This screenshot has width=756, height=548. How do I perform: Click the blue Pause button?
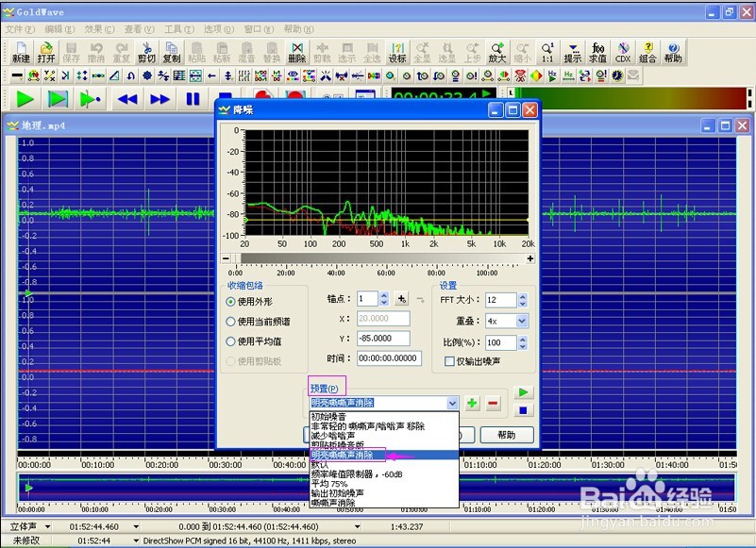pos(193,99)
